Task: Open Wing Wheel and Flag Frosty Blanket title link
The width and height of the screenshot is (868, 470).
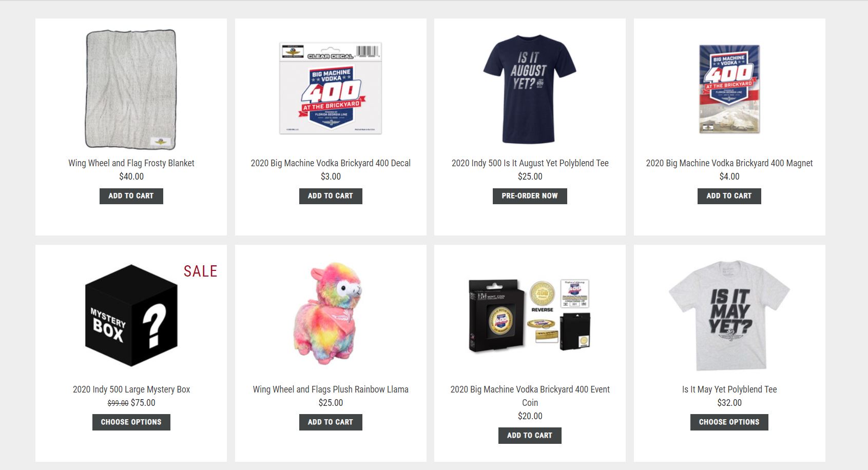Action: [x=131, y=163]
